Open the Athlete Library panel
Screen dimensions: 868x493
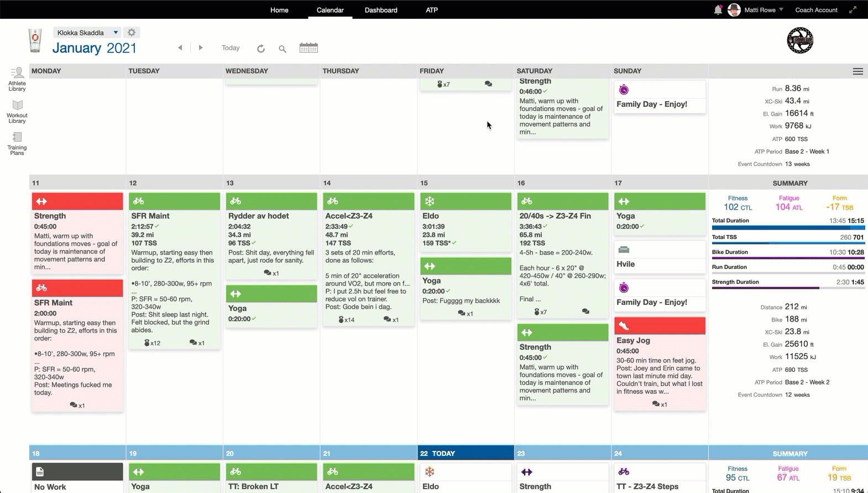tap(17, 79)
